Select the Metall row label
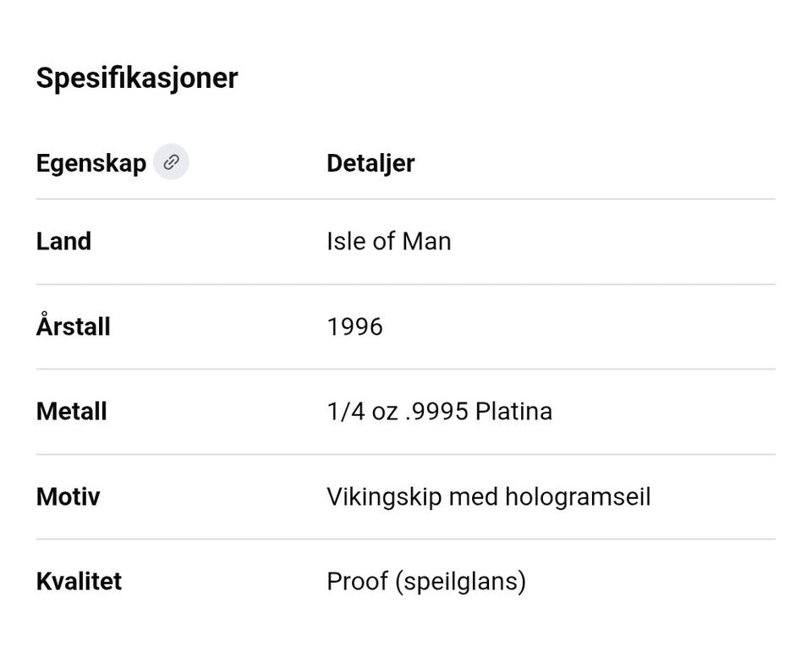812x668 pixels. 71,412
